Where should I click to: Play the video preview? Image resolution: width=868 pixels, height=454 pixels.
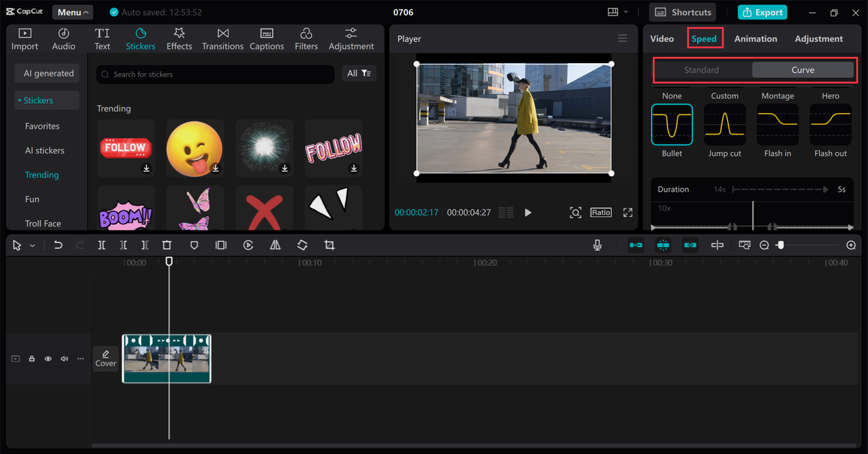(x=528, y=213)
